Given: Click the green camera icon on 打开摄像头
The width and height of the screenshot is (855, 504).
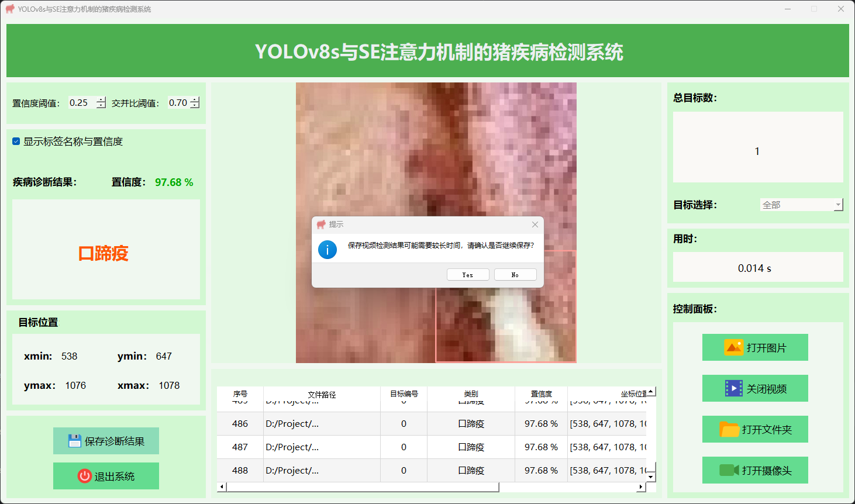Looking at the screenshot, I should click(x=729, y=470).
